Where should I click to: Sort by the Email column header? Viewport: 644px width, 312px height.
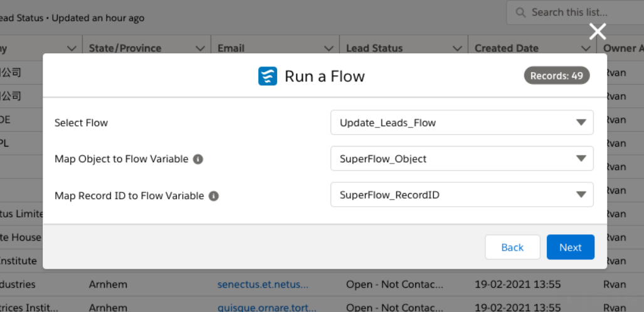(231, 48)
